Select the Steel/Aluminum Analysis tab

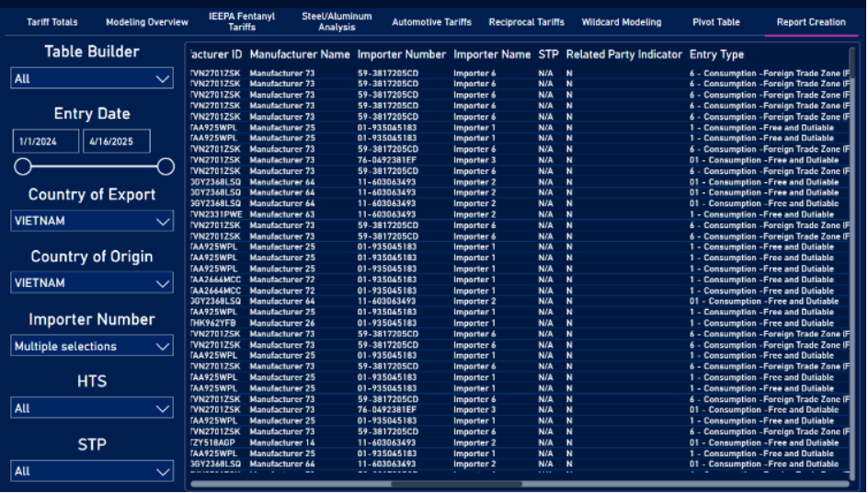point(337,22)
